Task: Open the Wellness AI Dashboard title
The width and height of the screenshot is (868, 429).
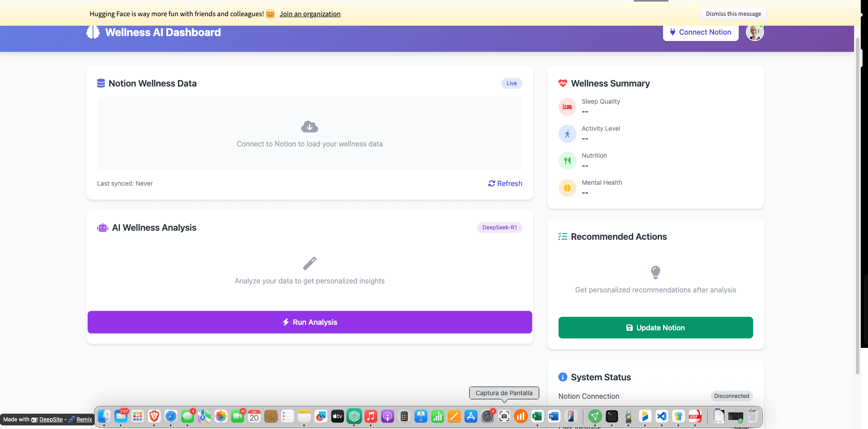Action: tap(163, 32)
